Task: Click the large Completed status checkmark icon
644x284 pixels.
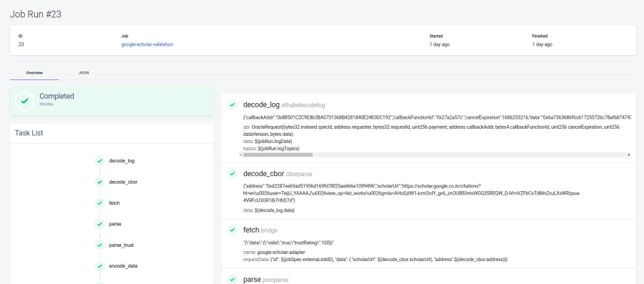Action: pyautogui.click(x=24, y=101)
